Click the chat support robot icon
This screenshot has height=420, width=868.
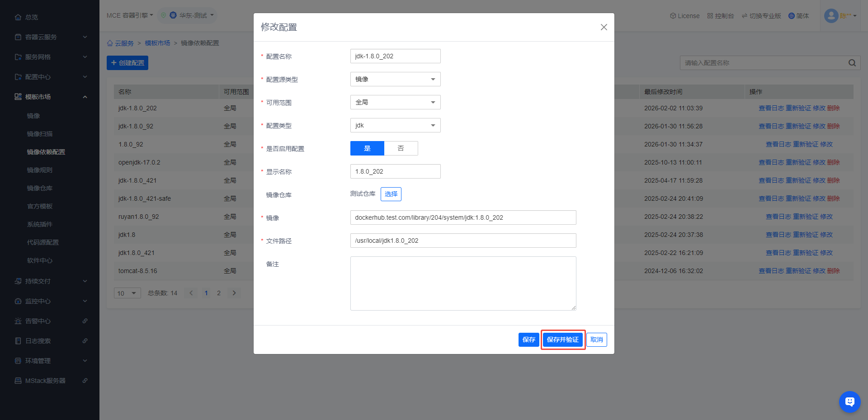tap(849, 401)
